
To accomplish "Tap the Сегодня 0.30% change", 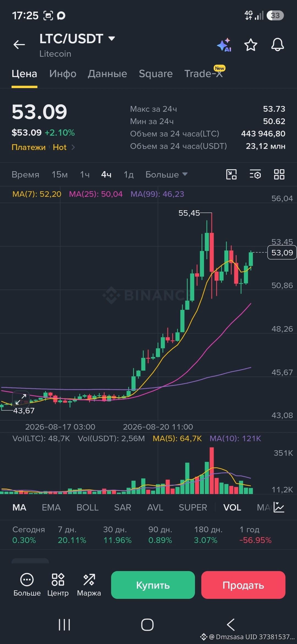I will pos(29,535).
